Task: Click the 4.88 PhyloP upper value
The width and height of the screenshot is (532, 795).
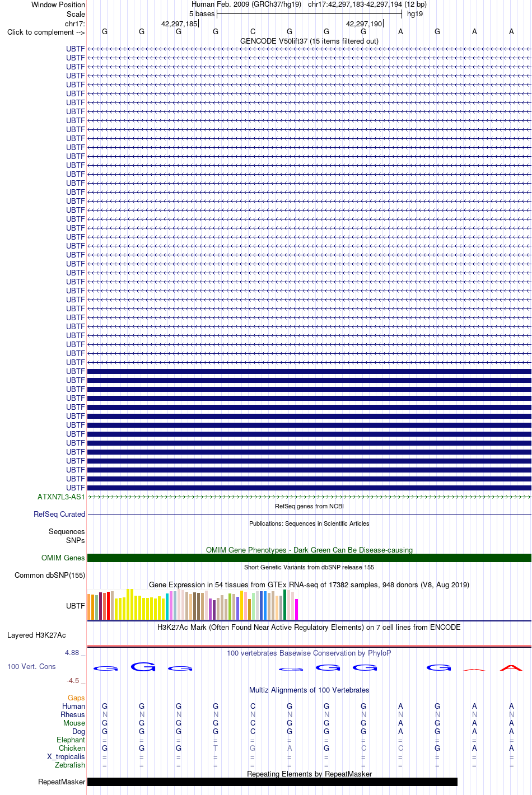Action: 74,653
